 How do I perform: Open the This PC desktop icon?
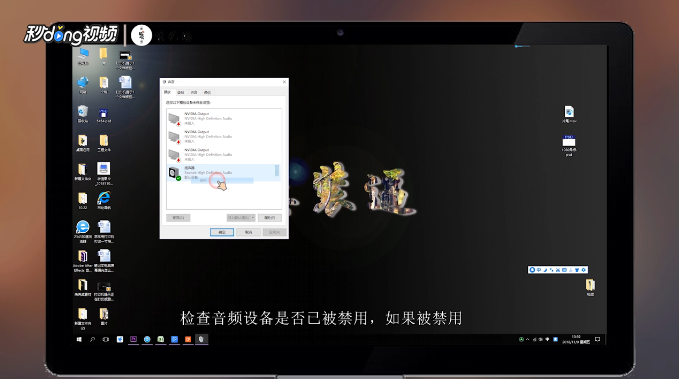(83, 56)
